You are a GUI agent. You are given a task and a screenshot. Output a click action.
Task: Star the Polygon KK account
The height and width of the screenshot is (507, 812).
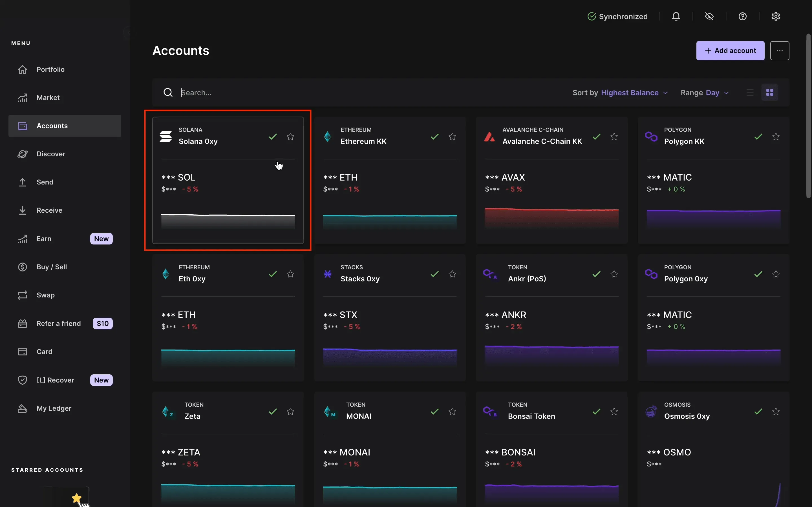(x=775, y=137)
